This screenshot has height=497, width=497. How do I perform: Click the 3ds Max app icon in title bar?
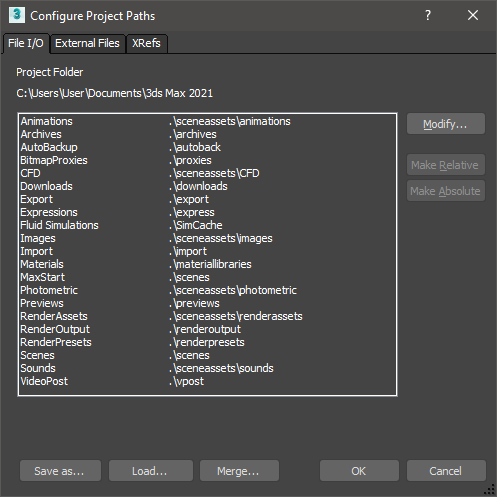tap(17, 15)
